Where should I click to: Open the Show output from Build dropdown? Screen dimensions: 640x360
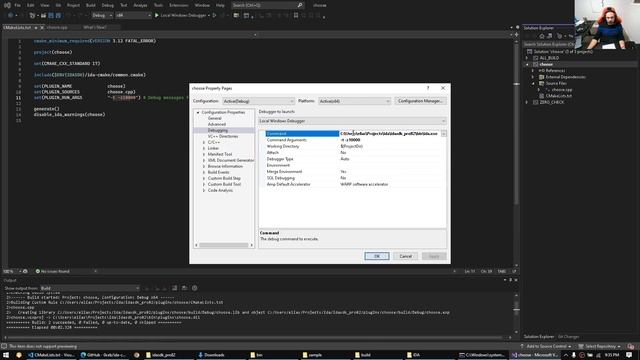point(90,288)
